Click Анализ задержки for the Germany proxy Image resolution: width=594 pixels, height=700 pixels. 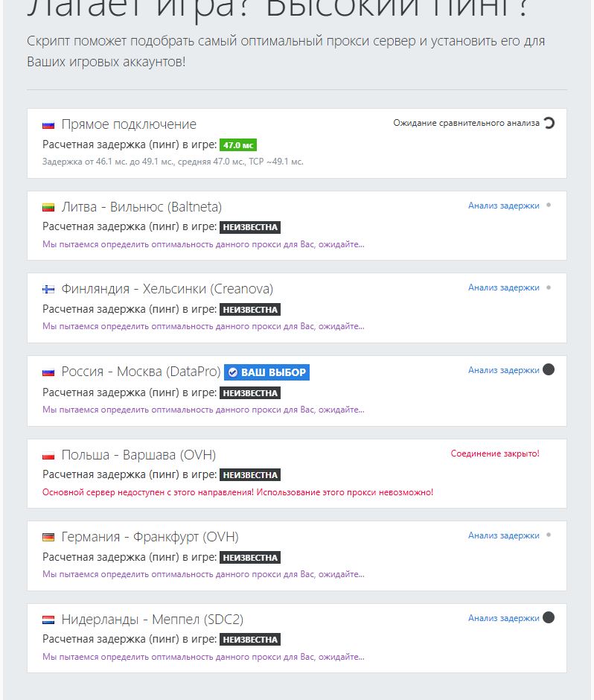(503, 535)
